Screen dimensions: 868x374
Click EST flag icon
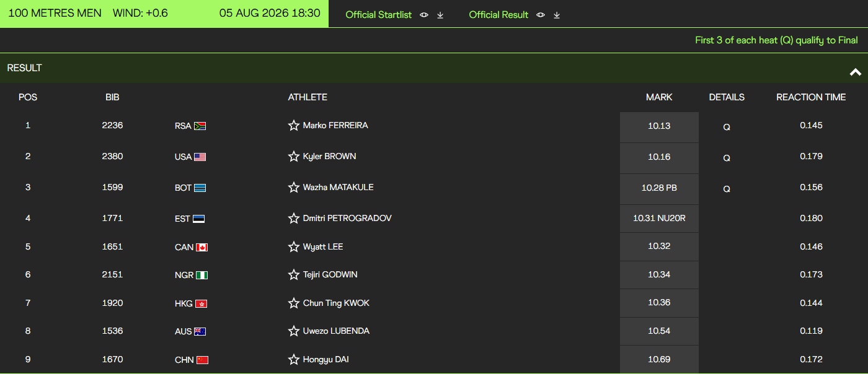point(198,219)
